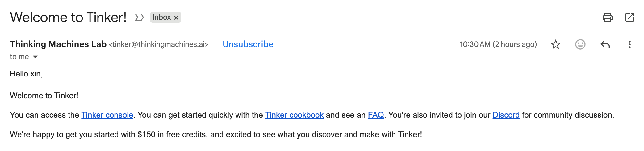Viewport: 644px width, 151px height.
Task: Open the Tinker console link
Action: click(107, 115)
